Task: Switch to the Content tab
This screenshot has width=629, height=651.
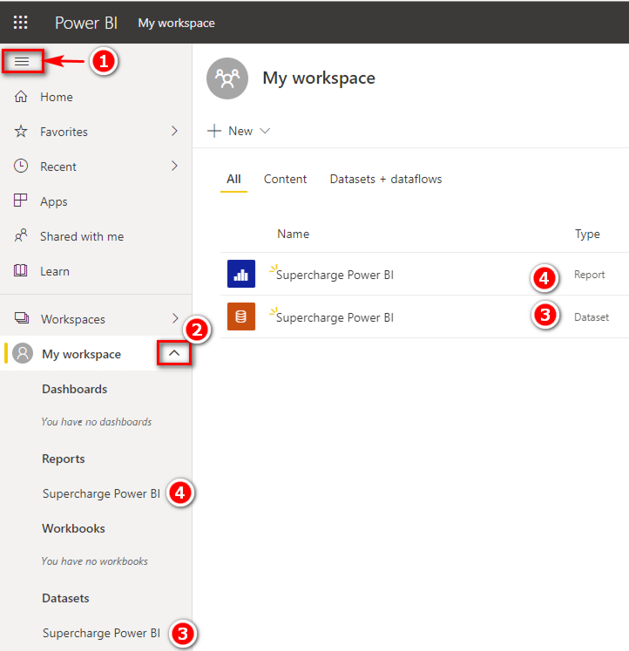Action: [285, 179]
